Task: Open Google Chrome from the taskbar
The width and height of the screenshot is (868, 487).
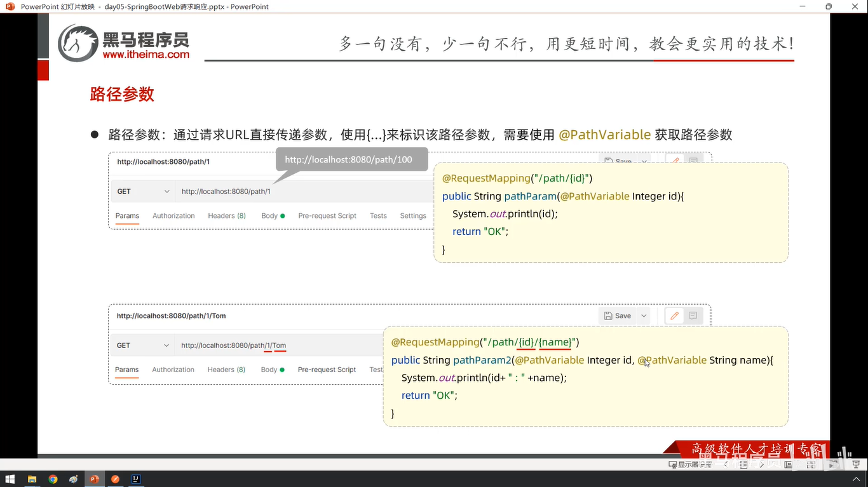Action: pyautogui.click(x=53, y=479)
